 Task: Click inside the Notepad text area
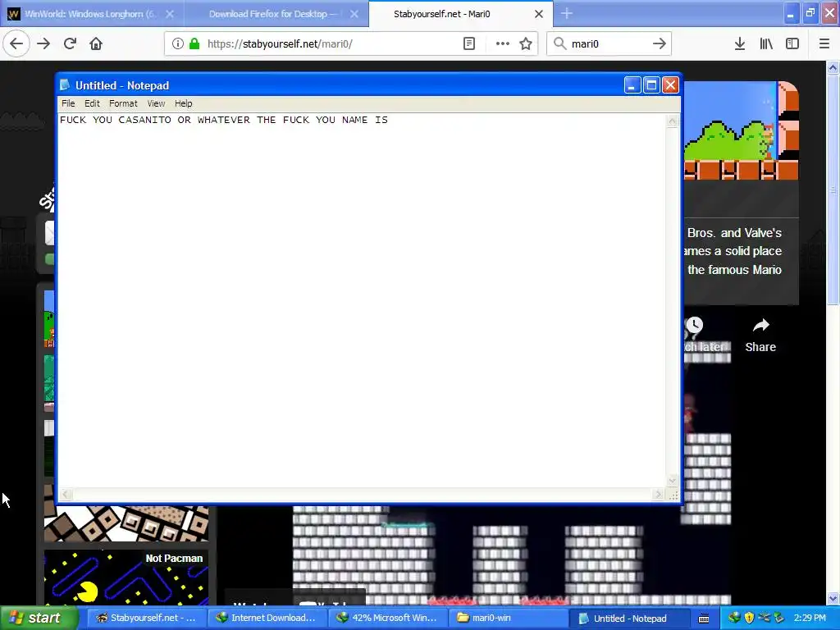coord(362,300)
